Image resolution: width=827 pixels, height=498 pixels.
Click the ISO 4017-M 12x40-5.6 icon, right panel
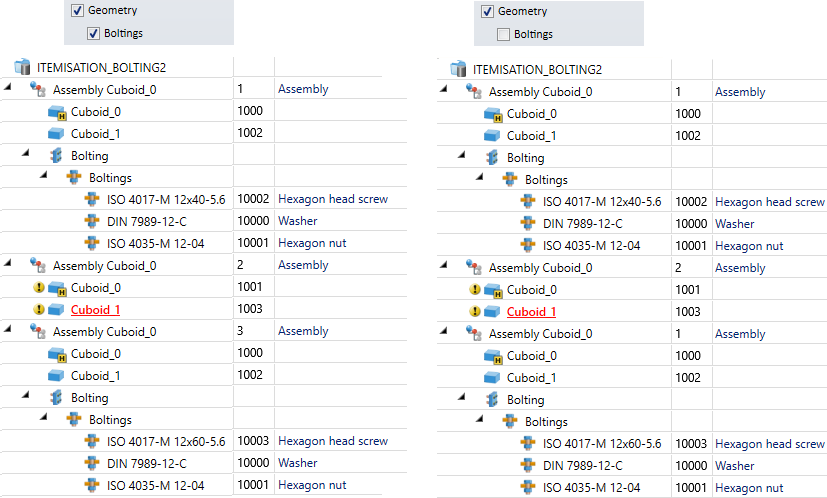[529, 201]
